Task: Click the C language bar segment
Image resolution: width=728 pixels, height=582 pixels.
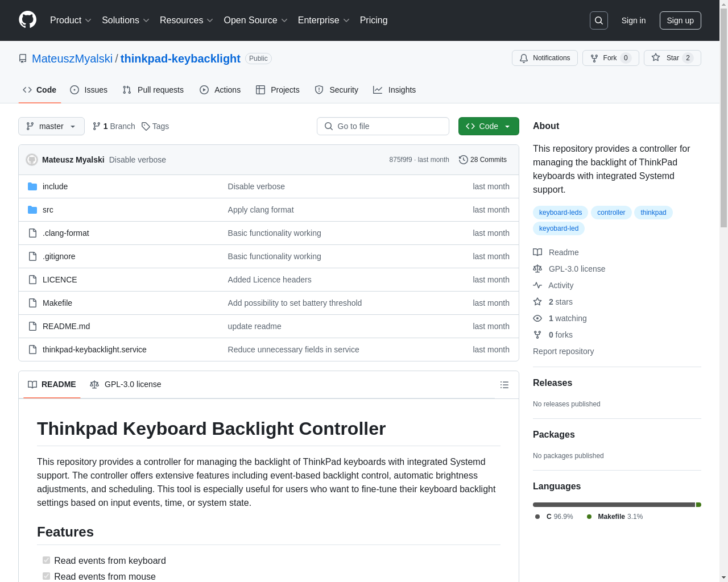Action: coord(614,505)
